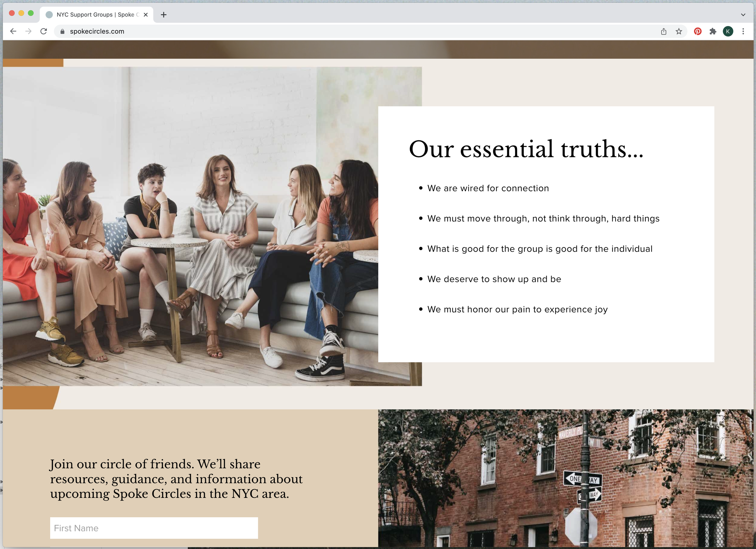Click the browser back arrow
This screenshot has height=549, width=756.
(13, 31)
